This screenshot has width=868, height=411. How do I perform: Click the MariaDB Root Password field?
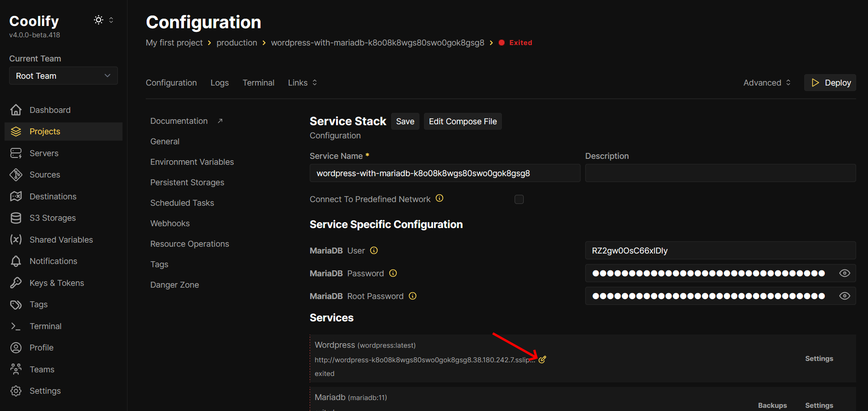[720, 296]
